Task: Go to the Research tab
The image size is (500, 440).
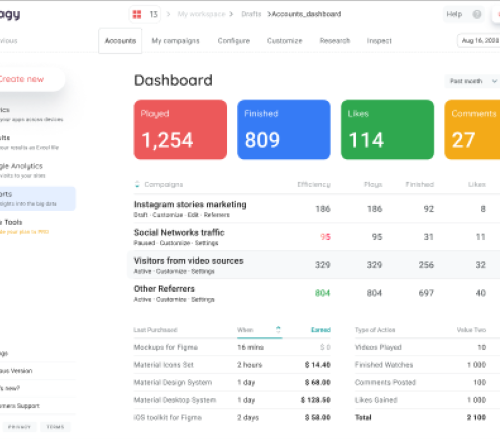Action: [335, 41]
